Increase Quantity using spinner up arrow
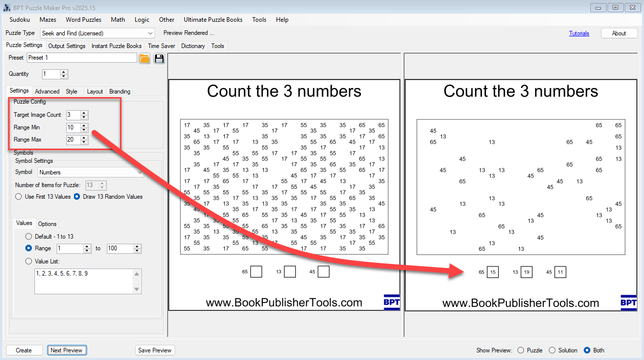Viewport: 644px width, 360px height. click(x=64, y=72)
